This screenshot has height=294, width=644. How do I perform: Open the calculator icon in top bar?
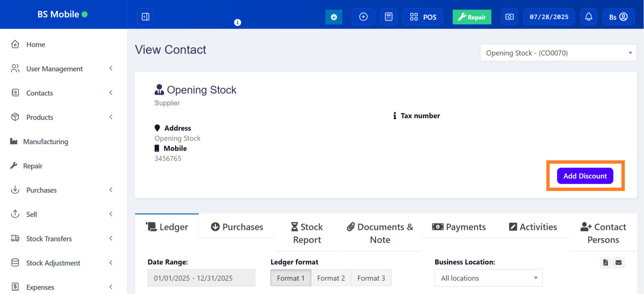point(388,17)
